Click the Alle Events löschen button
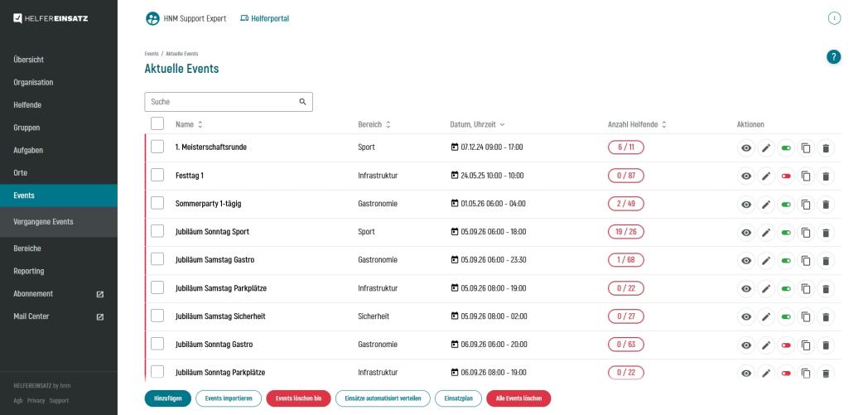This screenshot has height=415, width=868. (x=518, y=398)
